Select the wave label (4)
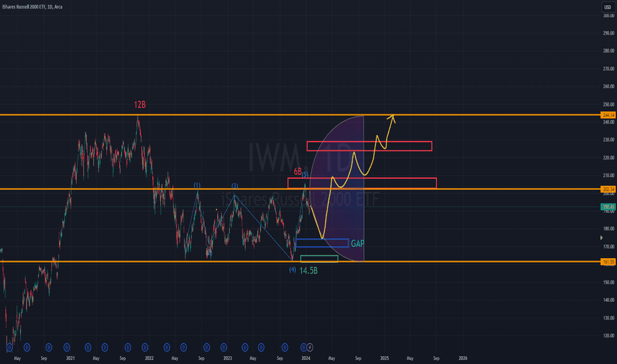 coord(293,269)
